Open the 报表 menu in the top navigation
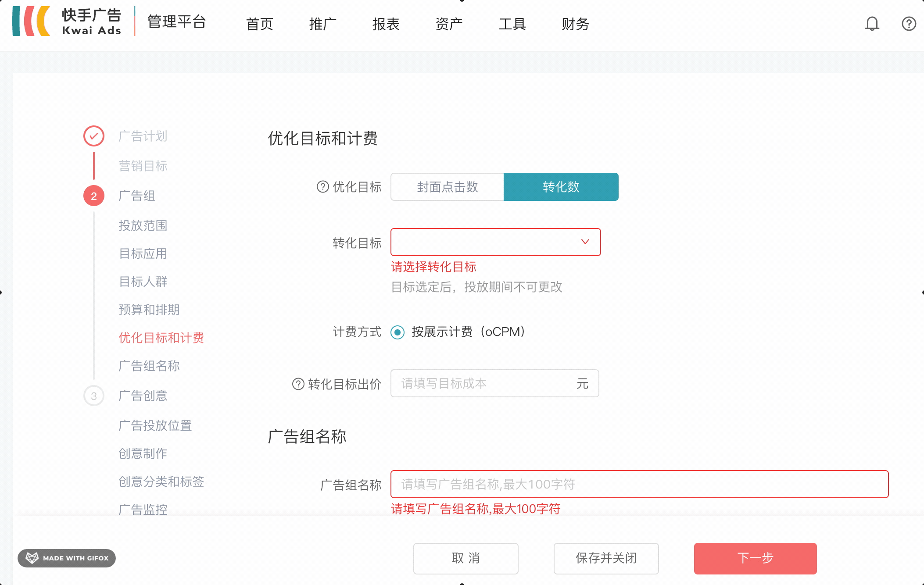Image resolution: width=924 pixels, height=585 pixels. pos(386,25)
